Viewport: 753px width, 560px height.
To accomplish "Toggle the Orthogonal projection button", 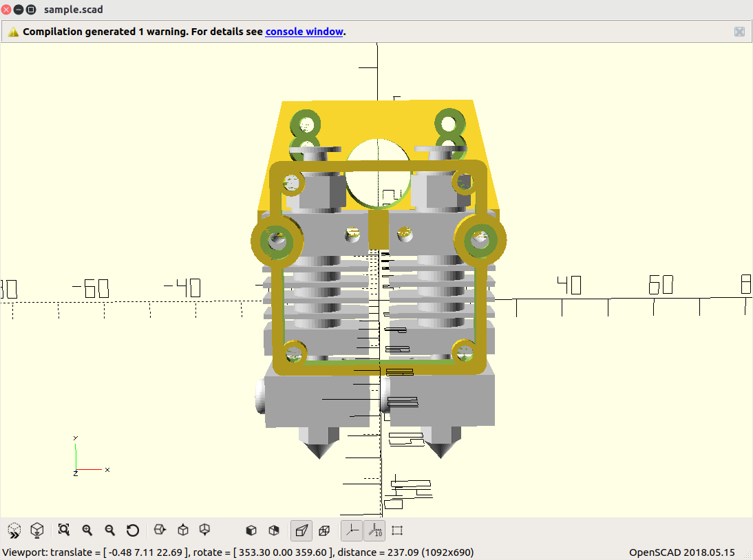I will [x=325, y=530].
